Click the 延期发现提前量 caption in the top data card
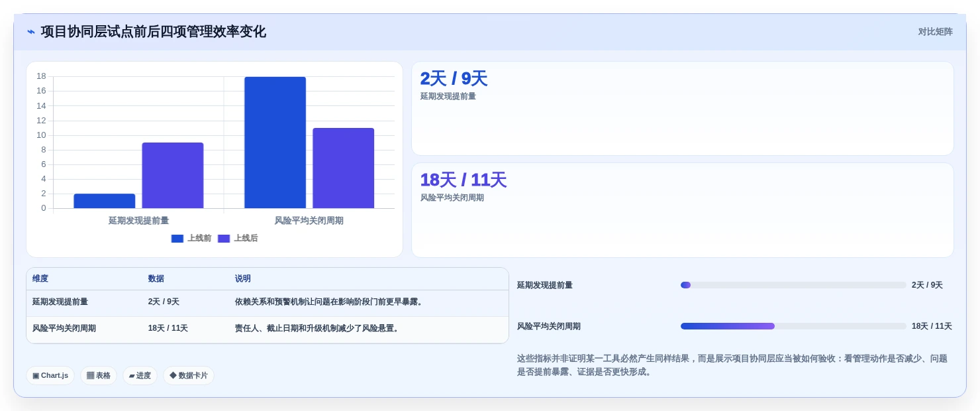Viewport: 980px width, 411px height. 448,97
